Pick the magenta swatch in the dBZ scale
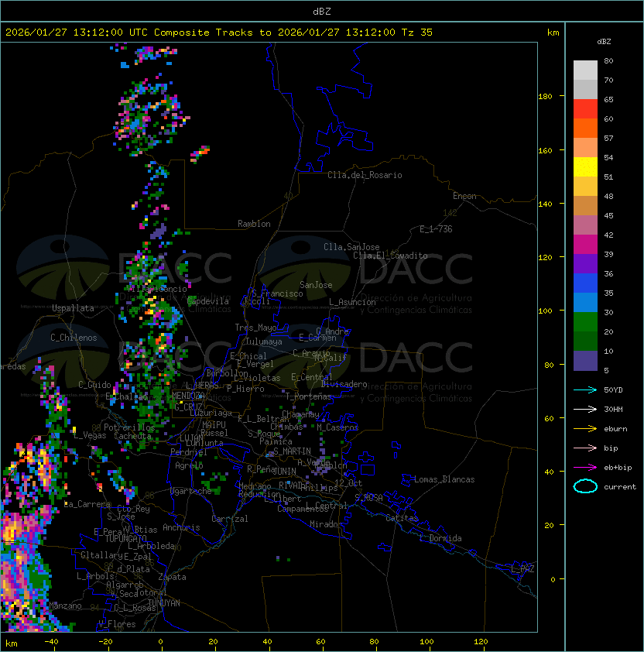Image resolution: width=644 pixels, height=652 pixels. coord(585,245)
